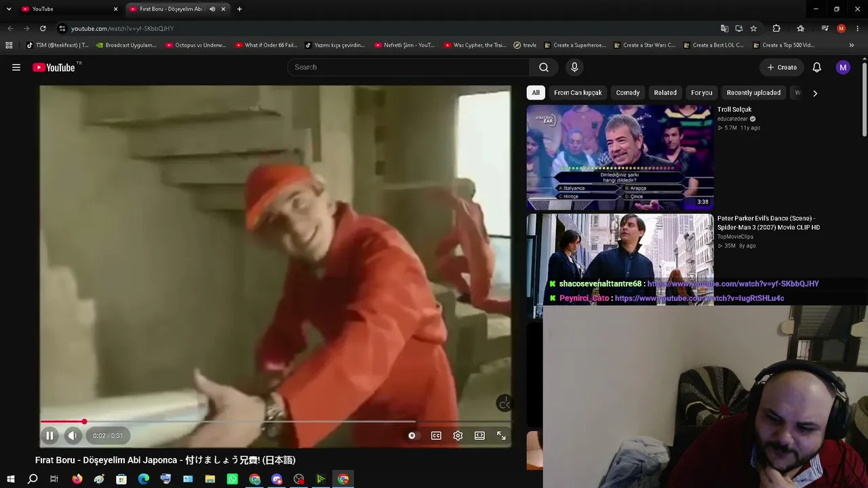Screen dimensions: 868x488
Task: Go back to the previous page
Action: [10, 28]
